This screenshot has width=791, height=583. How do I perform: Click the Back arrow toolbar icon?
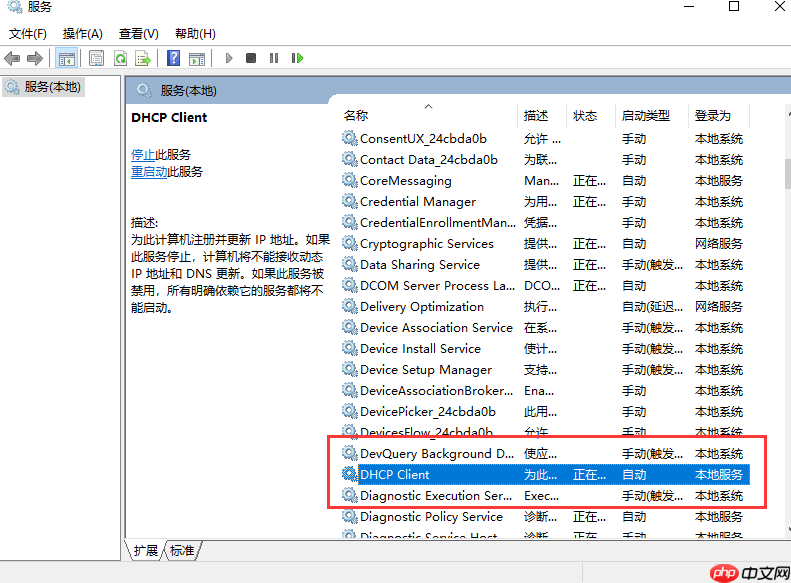tap(13, 58)
